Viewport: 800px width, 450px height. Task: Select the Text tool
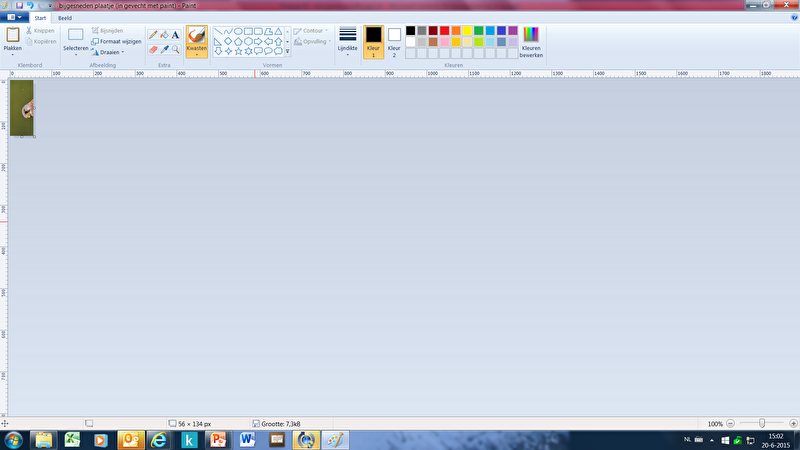(x=176, y=34)
